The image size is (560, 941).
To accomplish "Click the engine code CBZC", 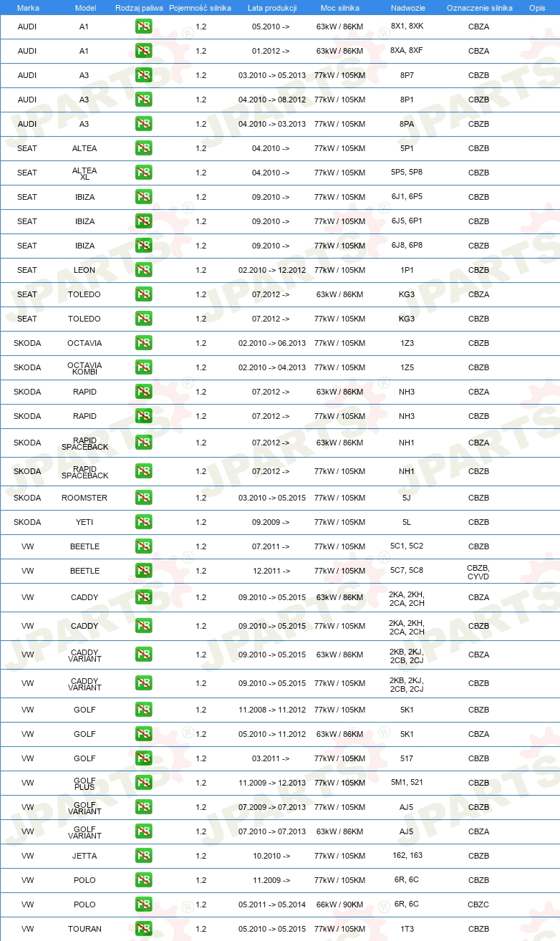I will click(478, 904).
